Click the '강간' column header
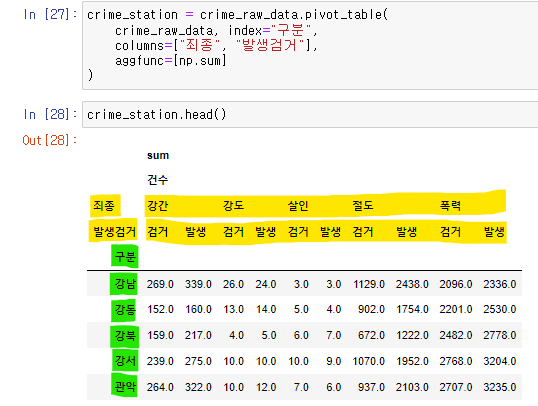Image resolution: width=538 pixels, height=406 pixels. (x=157, y=206)
